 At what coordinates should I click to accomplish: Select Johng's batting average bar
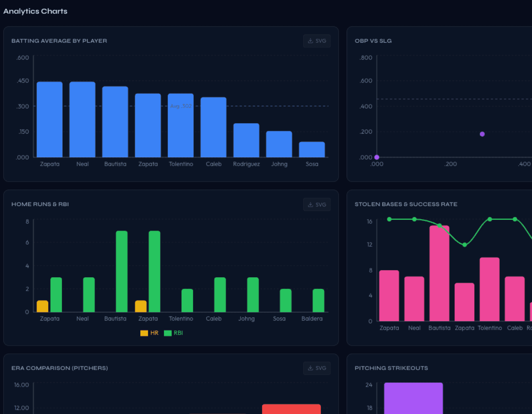pos(279,144)
